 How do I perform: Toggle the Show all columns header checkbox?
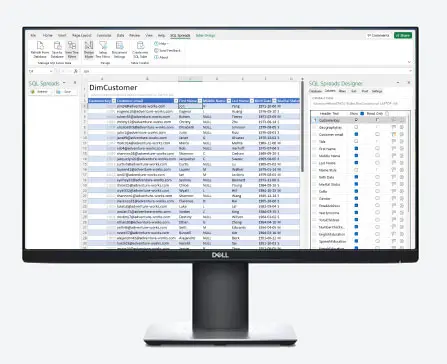tap(362, 114)
